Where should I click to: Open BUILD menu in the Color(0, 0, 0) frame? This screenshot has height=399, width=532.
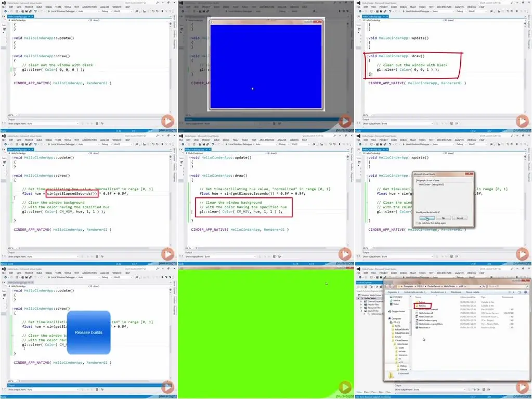click(x=40, y=7)
